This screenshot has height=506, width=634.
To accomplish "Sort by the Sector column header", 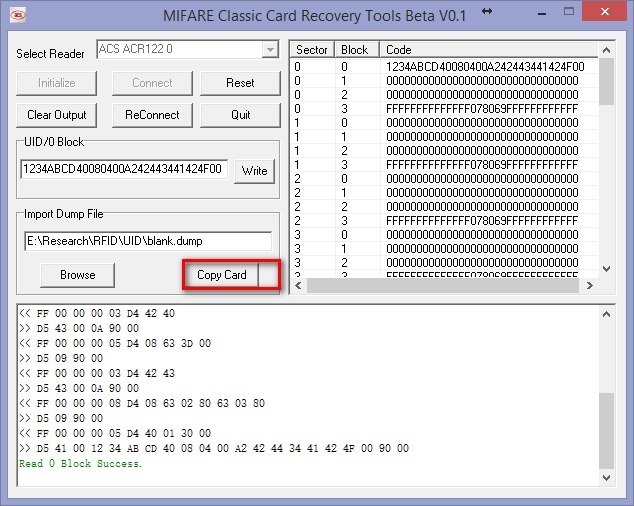I will click(312, 50).
